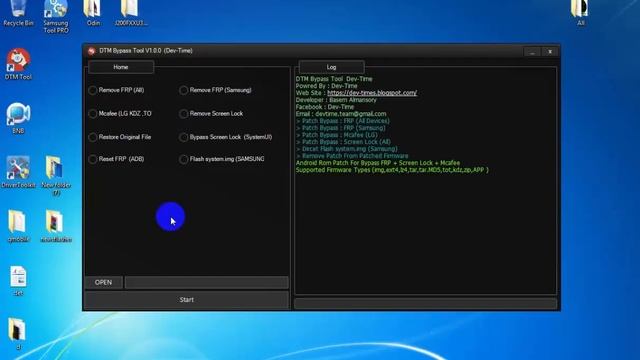The image size is (640, 360).
Task: Click 'Patch Bypass : Mcafee (LG)' log line
Action: [337, 135]
